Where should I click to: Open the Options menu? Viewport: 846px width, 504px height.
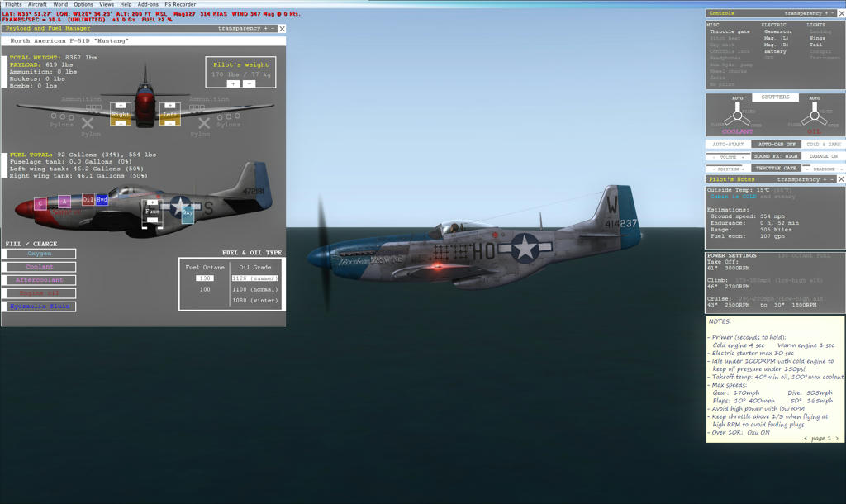pyautogui.click(x=83, y=4)
